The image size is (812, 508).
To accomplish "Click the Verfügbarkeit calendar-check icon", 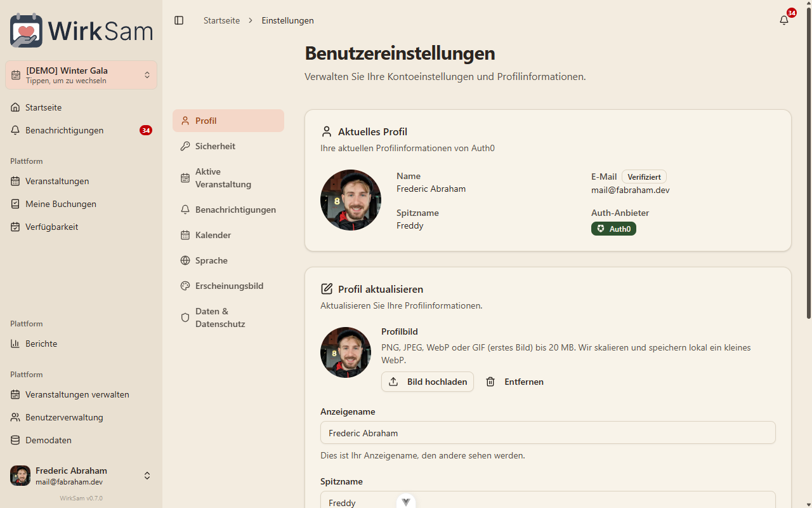I will (x=15, y=227).
